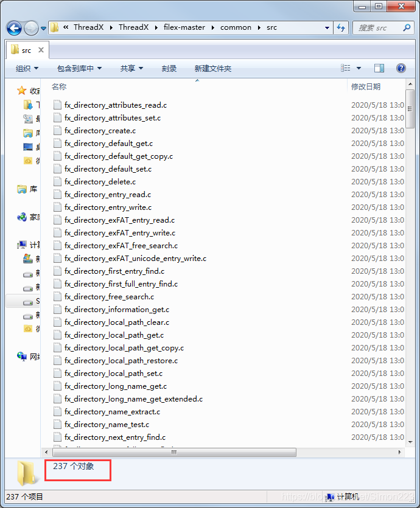The width and height of the screenshot is (420, 508).
Task: Click file icon of fx_directory_first_entry_find.c
Action: tap(57, 271)
